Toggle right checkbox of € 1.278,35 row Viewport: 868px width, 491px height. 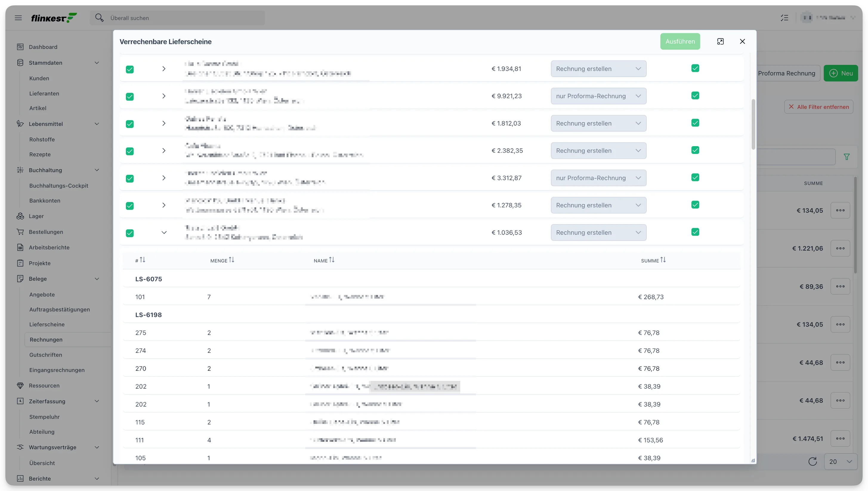695,205
